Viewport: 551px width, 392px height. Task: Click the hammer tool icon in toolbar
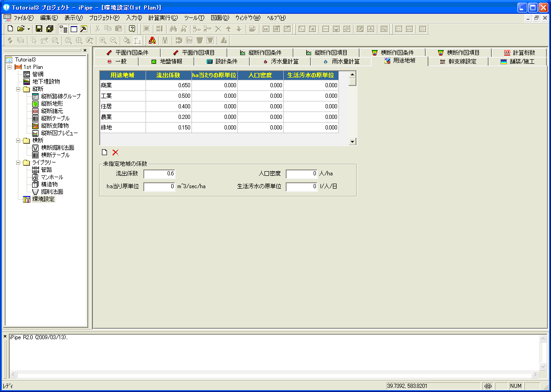click(84, 28)
